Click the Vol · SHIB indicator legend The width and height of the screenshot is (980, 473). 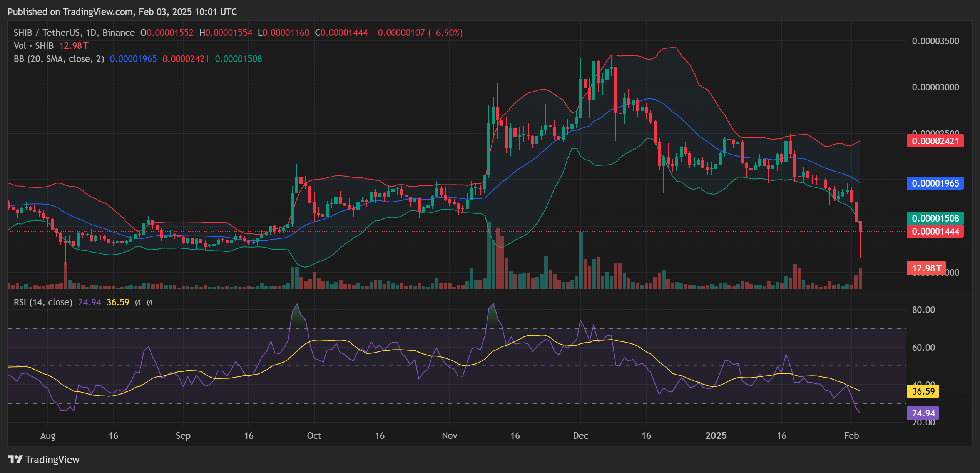33,46
